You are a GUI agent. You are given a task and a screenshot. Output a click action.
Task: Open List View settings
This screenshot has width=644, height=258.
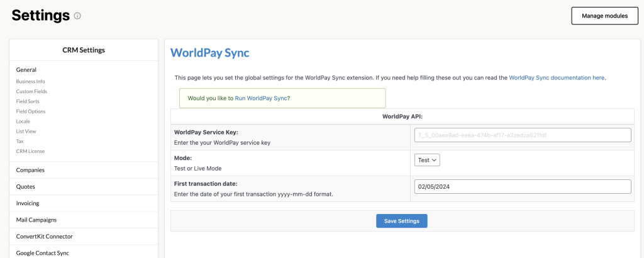click(26, 131)
